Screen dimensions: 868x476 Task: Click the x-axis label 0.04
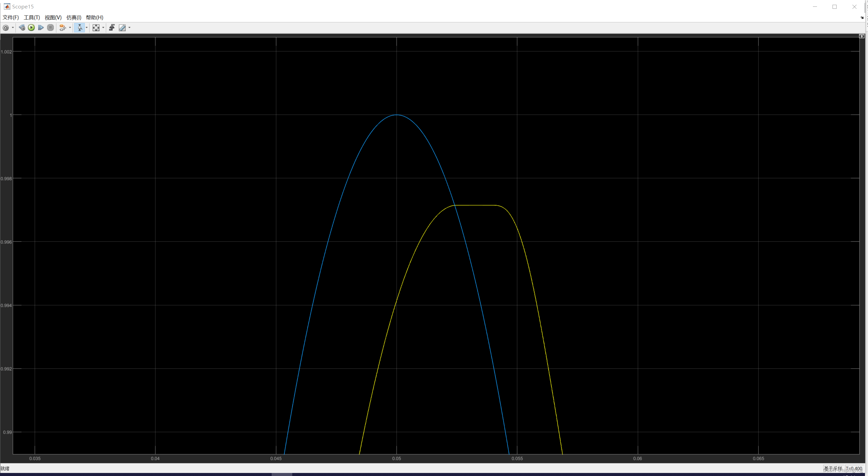(x=155, y=459)
